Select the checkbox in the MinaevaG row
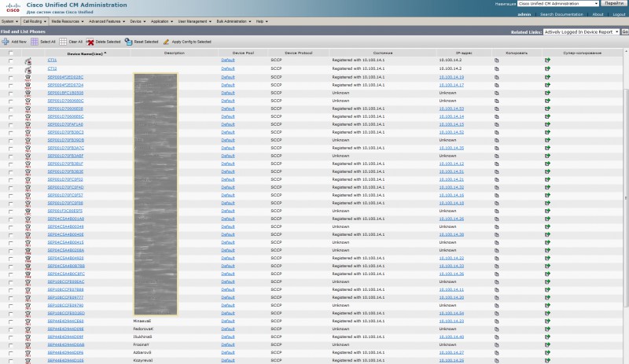 point(11,322)
